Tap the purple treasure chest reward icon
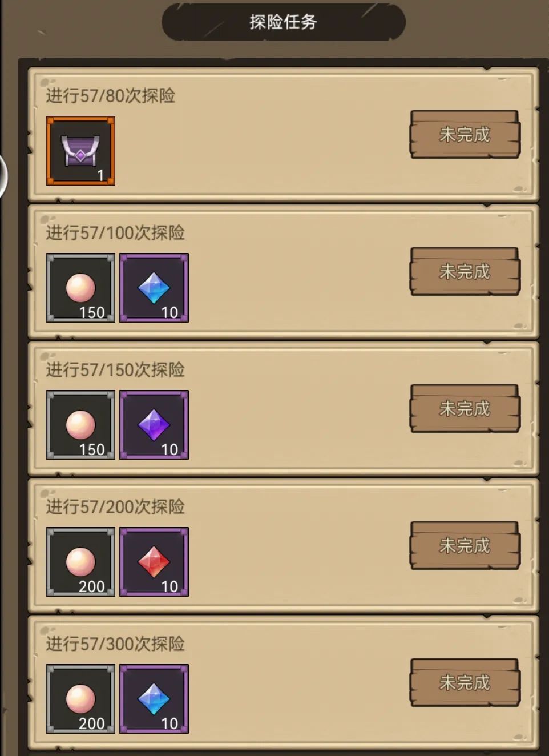The height and width of the screenshot is (756, 549). tap(80, 151)
